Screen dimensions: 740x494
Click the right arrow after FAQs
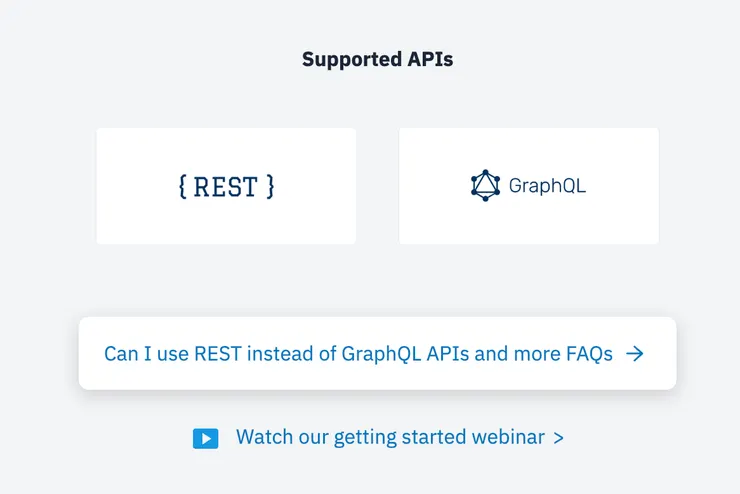pos(634,354)
